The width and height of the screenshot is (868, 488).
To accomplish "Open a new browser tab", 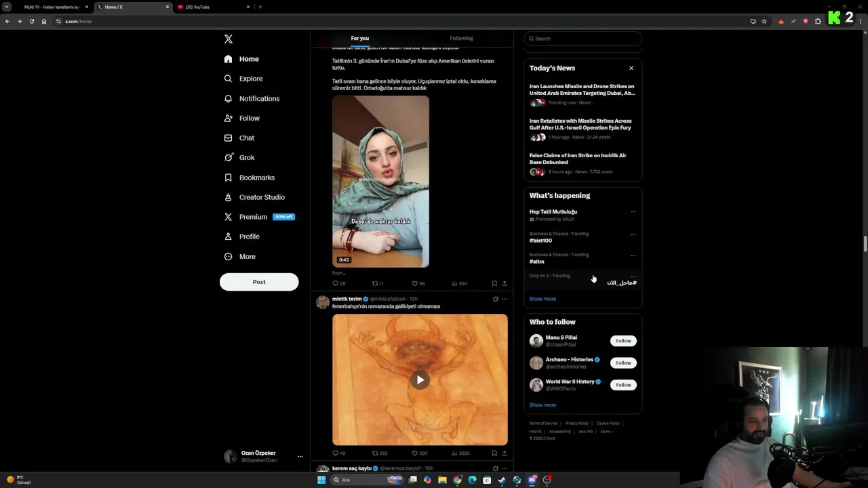I will point(260,7).
